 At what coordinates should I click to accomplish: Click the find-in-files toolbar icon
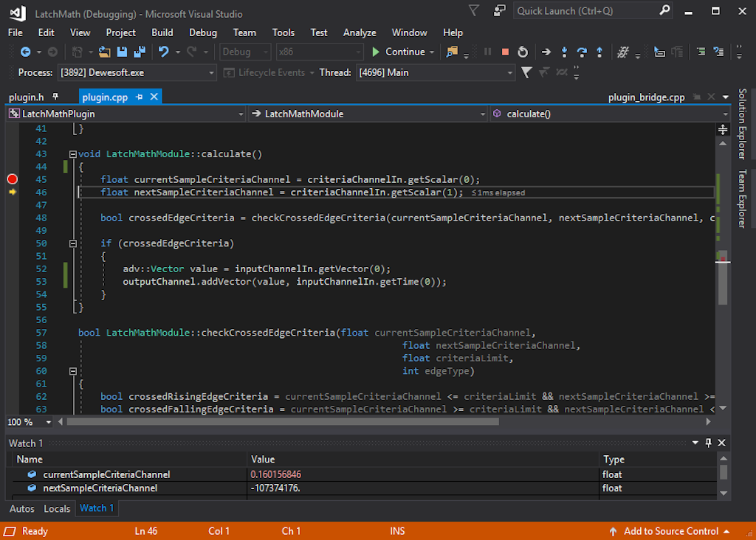[x=452, y=52]
